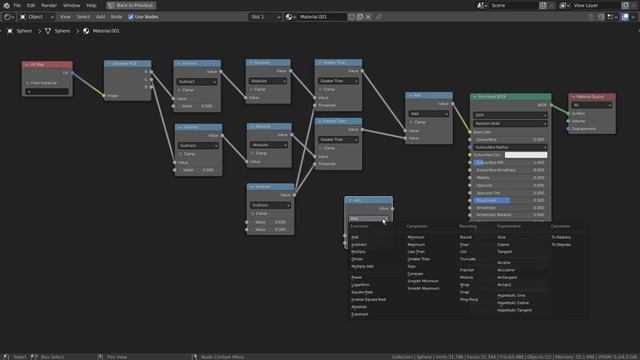The width and height of the screenshot is (640, 360).
Task: Click the Scene name field
Action: [x=513, y=5]
